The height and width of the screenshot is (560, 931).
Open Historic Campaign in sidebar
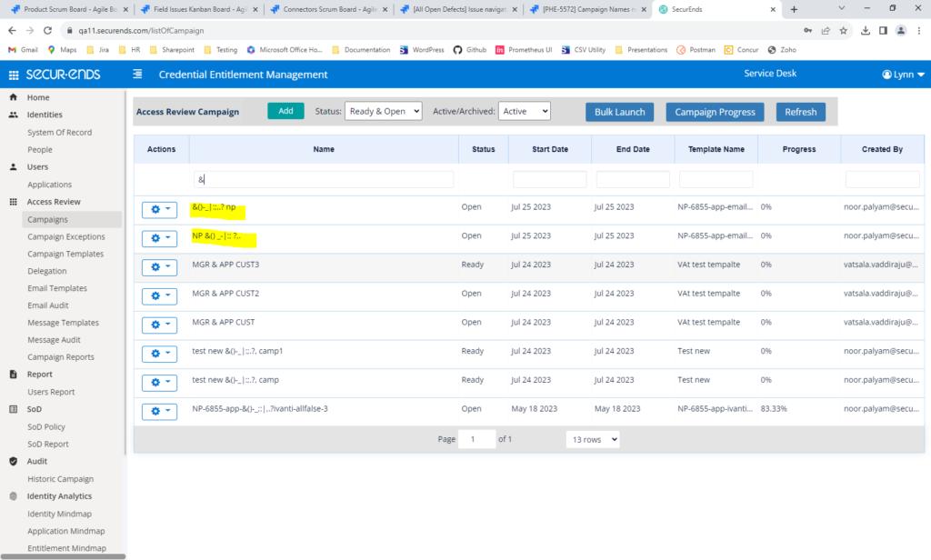(61, 479)
